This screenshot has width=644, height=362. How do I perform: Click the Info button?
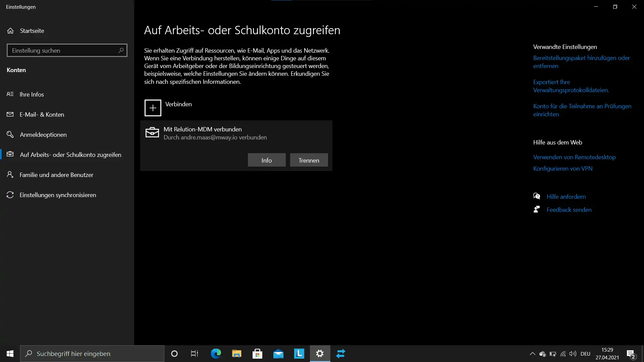[x=267, y=160]
